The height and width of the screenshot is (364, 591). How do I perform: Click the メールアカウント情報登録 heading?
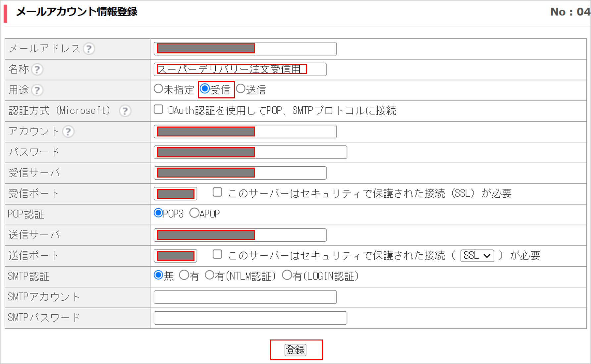pyautogui.click(x=77, y=12)
